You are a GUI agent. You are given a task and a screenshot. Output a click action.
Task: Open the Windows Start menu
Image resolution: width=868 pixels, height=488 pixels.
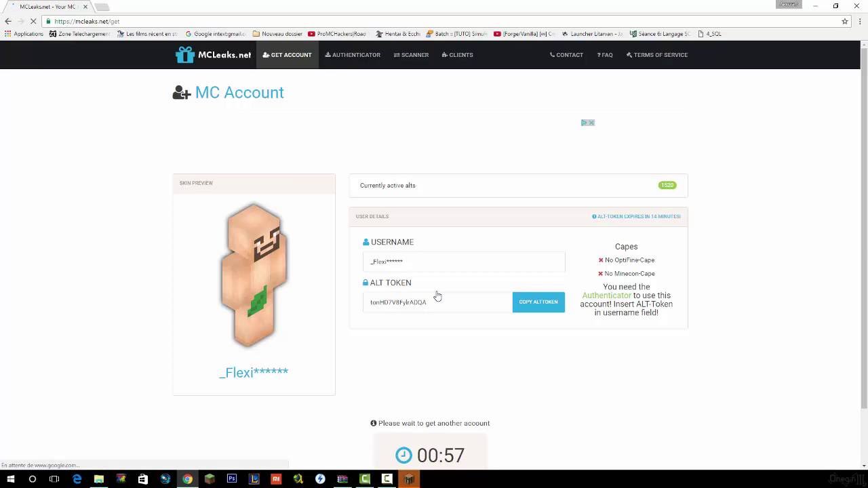pyautogui.click(x=10, y=479)
